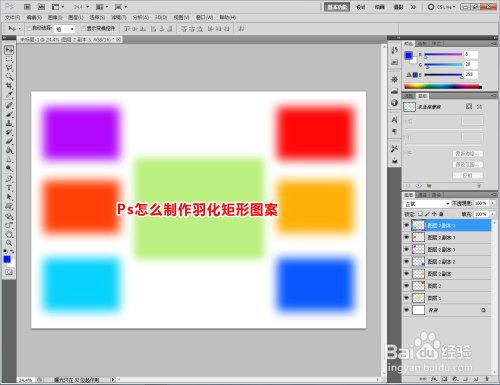500x385 pixels.
Task: Add a pixel mask in Masks panel
Action: pos(469,106)
